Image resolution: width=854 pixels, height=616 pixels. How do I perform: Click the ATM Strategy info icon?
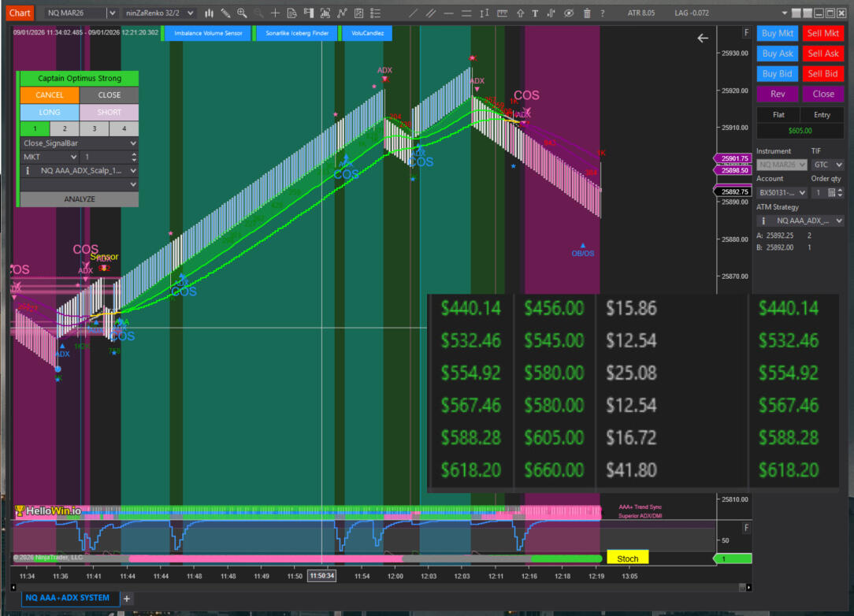[x=763, y=221]
